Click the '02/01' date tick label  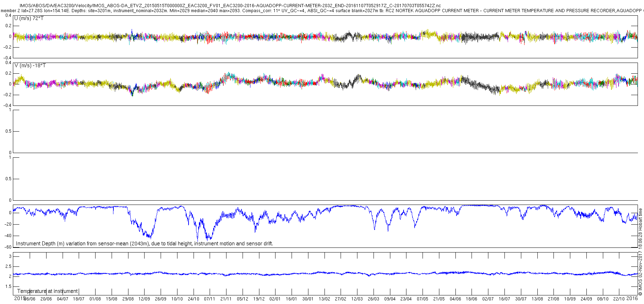pyautogui.click(x=275, y=299)
